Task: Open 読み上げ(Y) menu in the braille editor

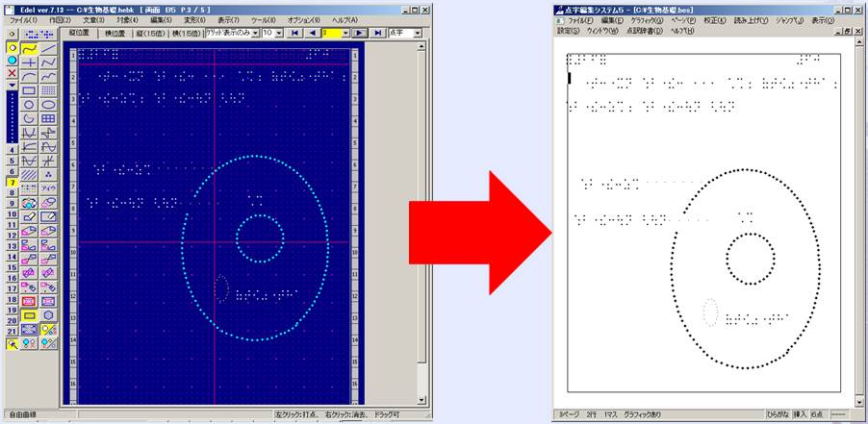Action: pyautogui.click(x=751, y=20)
